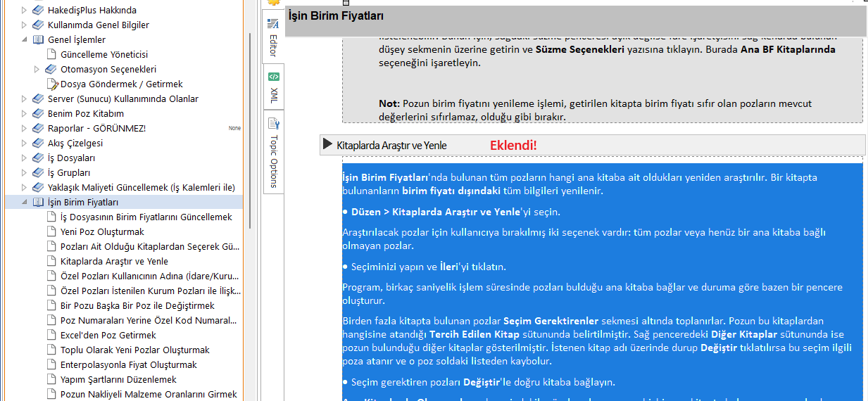Select topic Pozun Nakliyeli Malzeme Oranlarını Girmek
Viewport: 868px width, 401px height.
pos(149,395)
